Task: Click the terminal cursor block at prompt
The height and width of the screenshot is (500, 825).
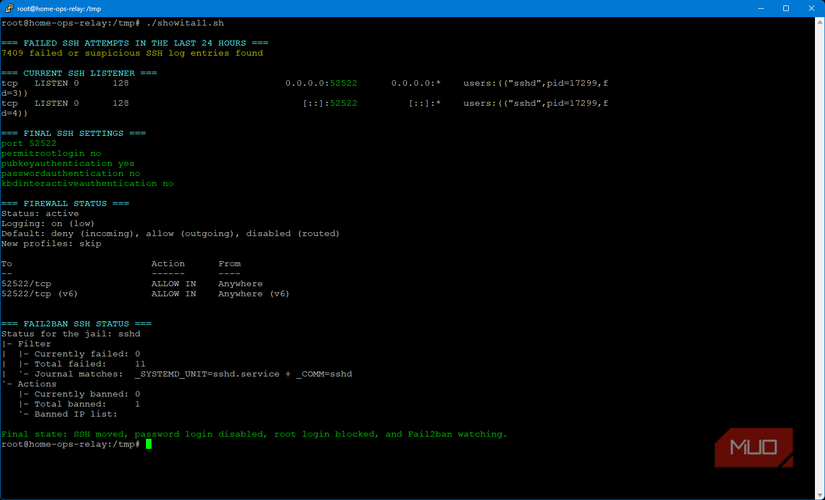Action: [149, 444]
